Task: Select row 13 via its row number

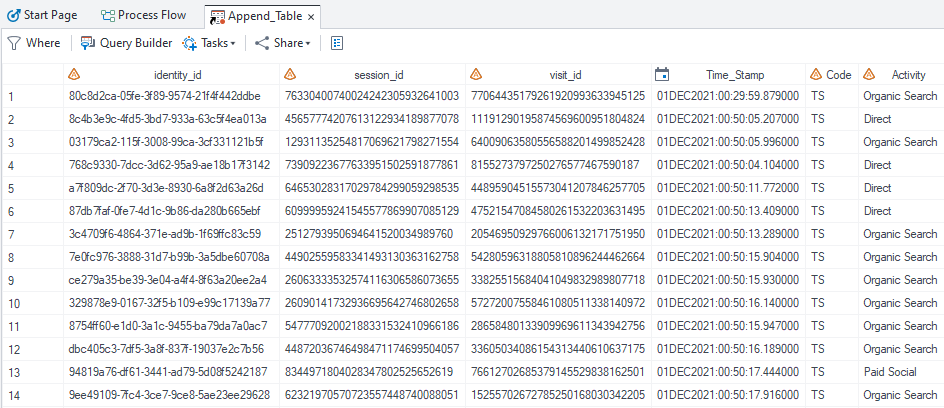Action: [x=12, y=372]
